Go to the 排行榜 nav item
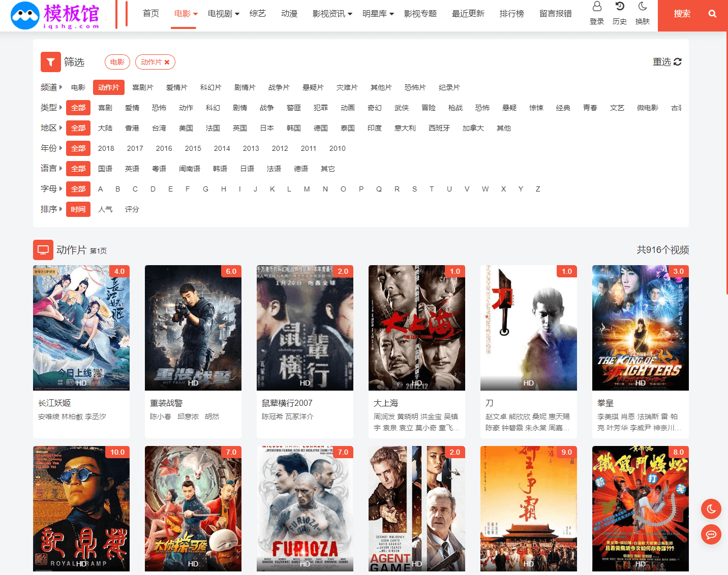Viewport: 728px width, 575px height. [511, 14]
